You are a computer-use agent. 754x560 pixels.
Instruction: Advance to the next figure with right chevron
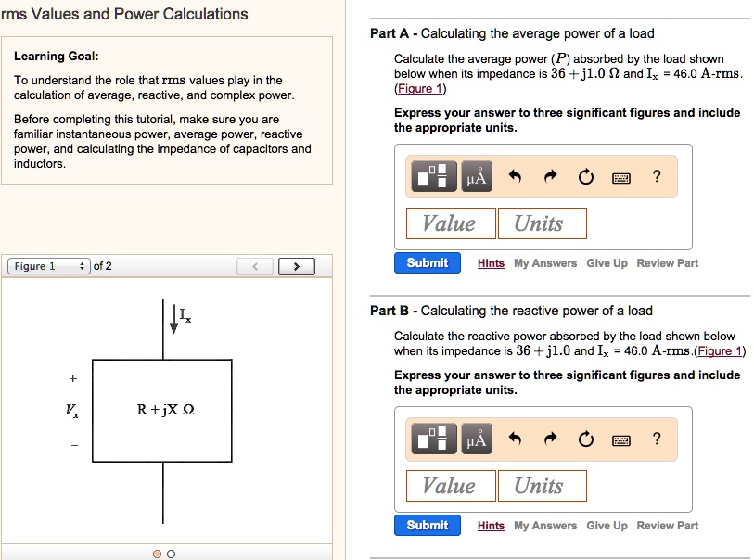(296, 265)
